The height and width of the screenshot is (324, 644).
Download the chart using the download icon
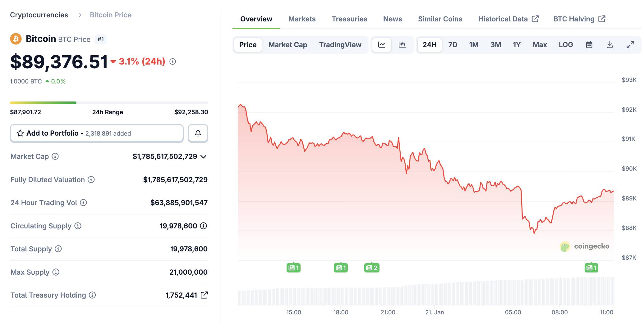click(x=609, y=44)
